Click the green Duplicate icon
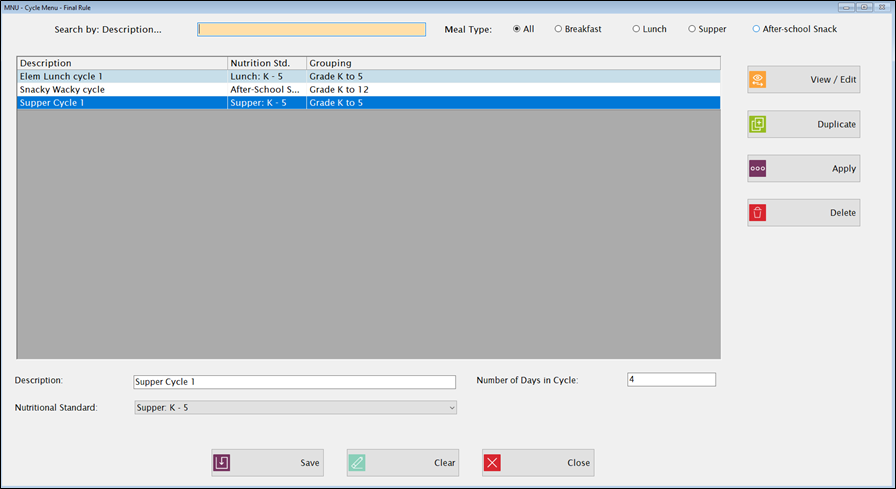 click(x=758, y=124)
